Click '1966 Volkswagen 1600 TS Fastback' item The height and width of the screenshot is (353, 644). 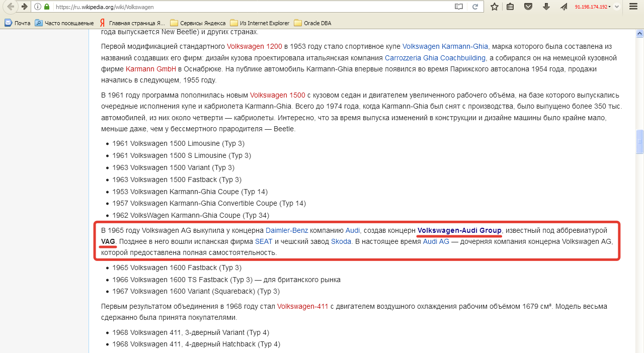226,280
